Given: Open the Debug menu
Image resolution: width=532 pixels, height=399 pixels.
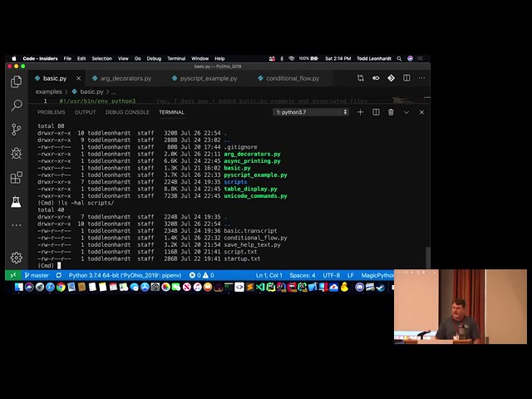Looking at the screenshot, I should coord(154,58).
